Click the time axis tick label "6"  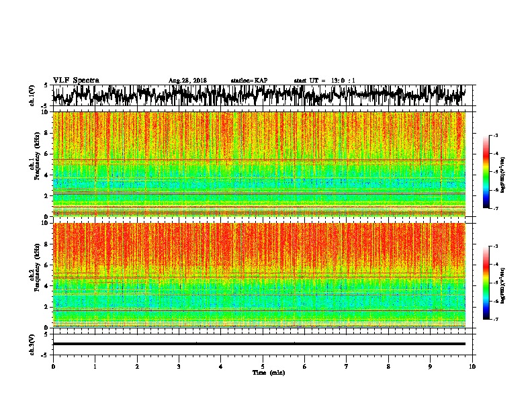coord(305,367)
